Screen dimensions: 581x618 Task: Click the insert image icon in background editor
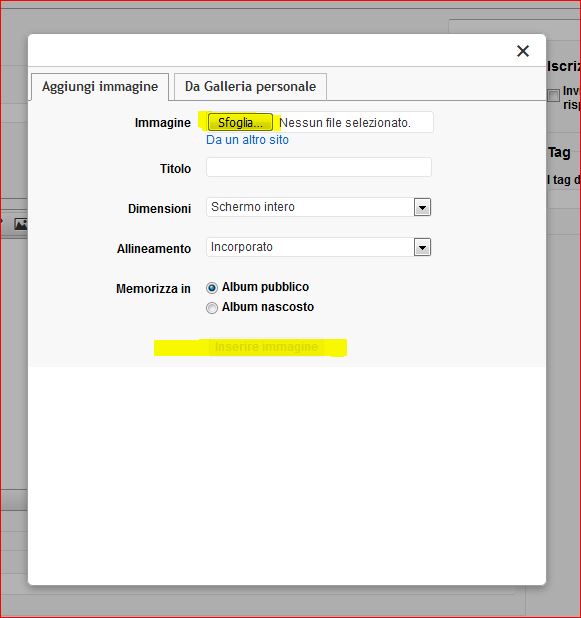[20, 224]
